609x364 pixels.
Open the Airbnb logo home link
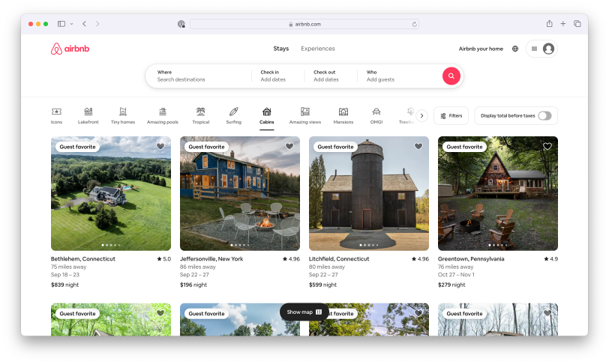70,49
